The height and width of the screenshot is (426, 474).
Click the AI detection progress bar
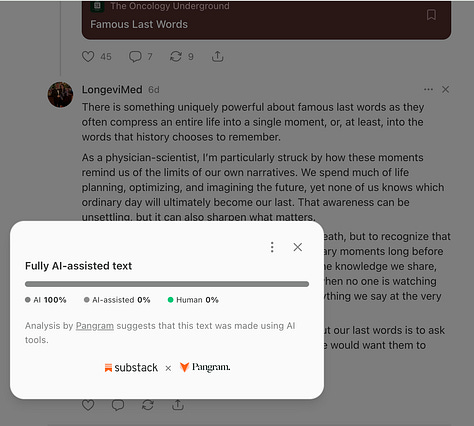click(167, 284)
